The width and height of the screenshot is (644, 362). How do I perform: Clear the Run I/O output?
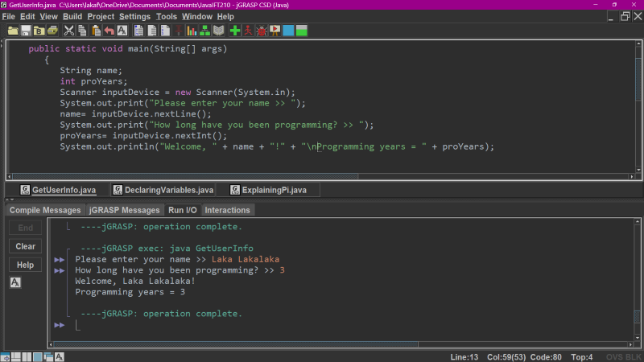click(x=26, y=246)
